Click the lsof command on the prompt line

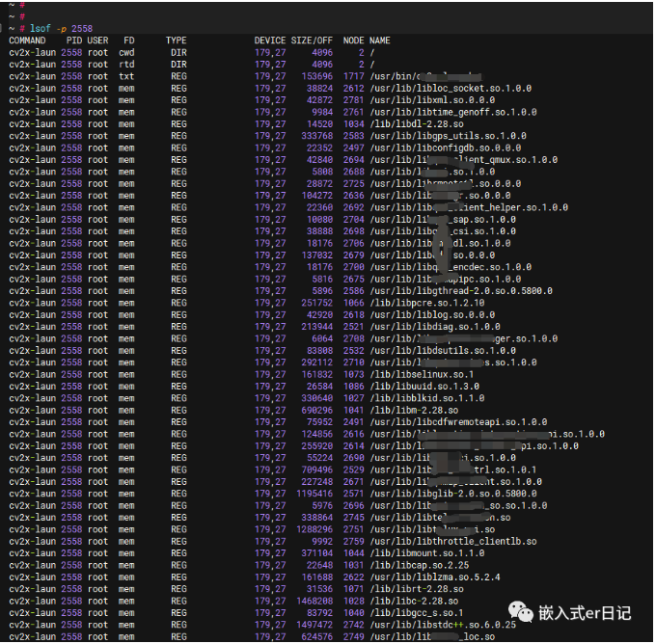pos(41,28)
